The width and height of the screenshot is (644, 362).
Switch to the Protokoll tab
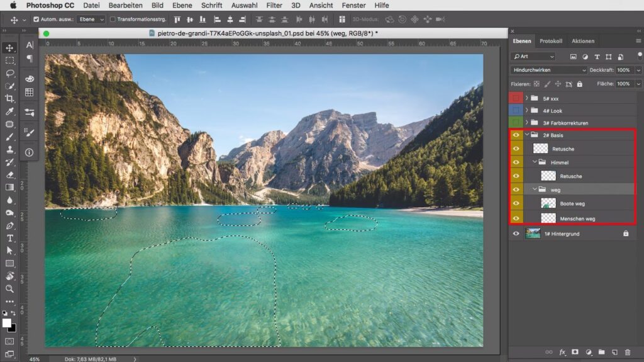click(x=551, y=42)
